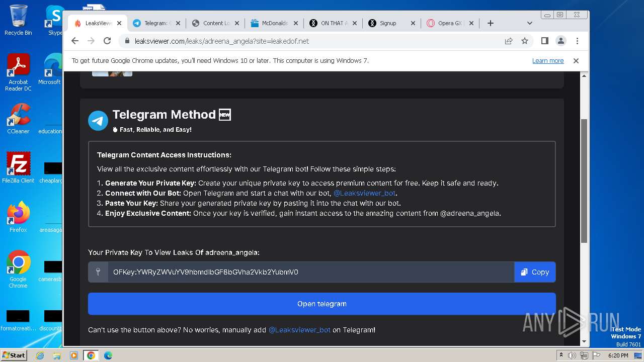Switch to the McDonalds tab
The height and width of the screenshot is (362, 644).
pyautogui.click(x=274, y=23)
